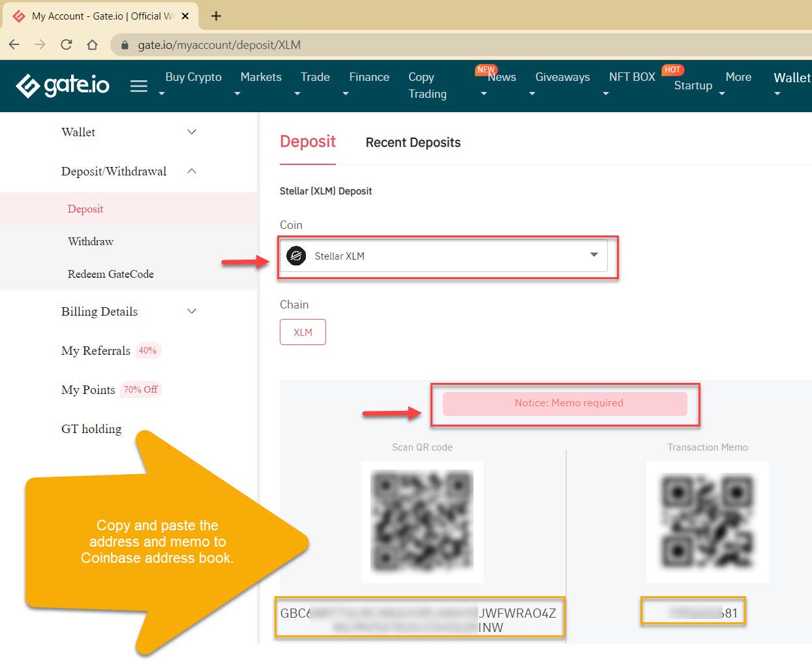Expand the Markets dropdown arrow
Image resolution: width=812 pixels, height=662 pixels.
point(237,94)
